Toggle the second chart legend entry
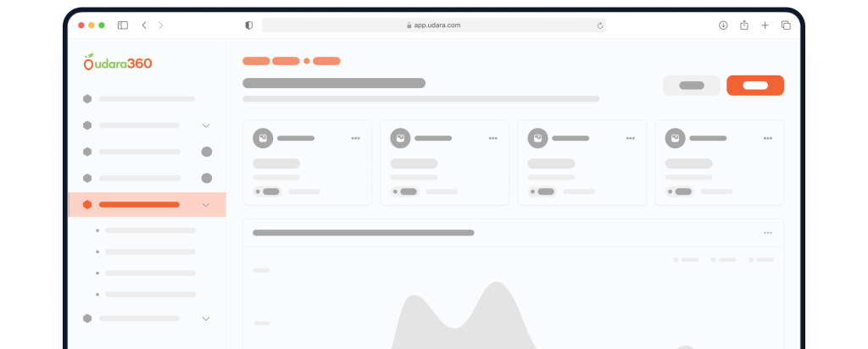Screen dimensions: 868x349 [x=724, y=259]
